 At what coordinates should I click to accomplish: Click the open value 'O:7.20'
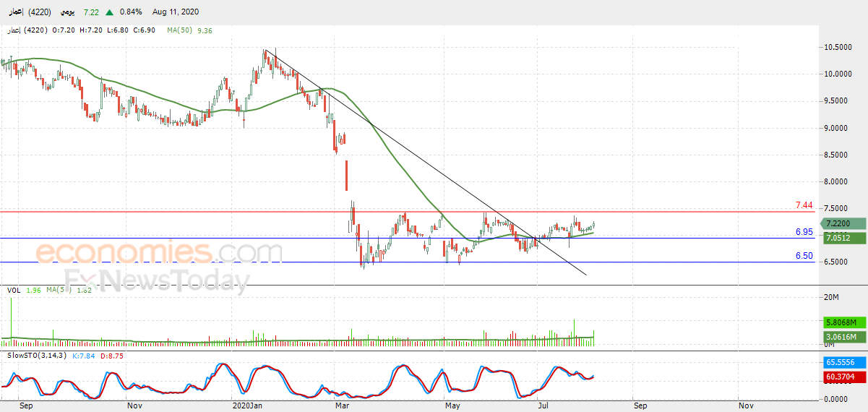(x=64, y=30)
